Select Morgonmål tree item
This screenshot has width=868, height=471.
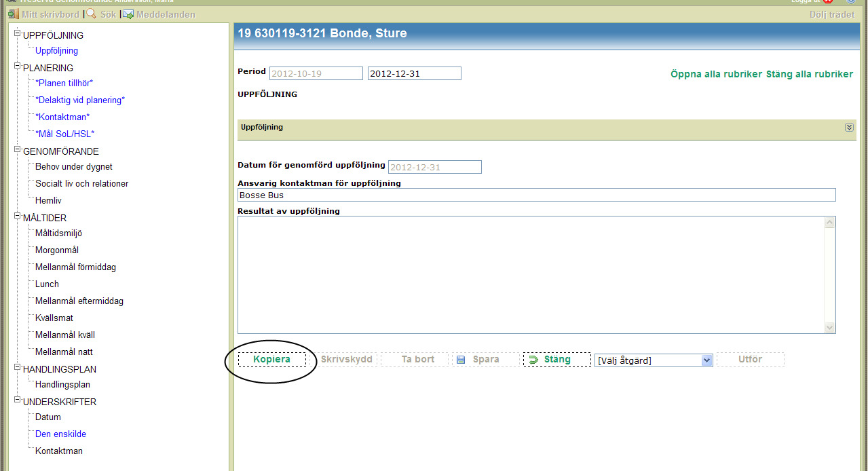(x=57, y=250)
